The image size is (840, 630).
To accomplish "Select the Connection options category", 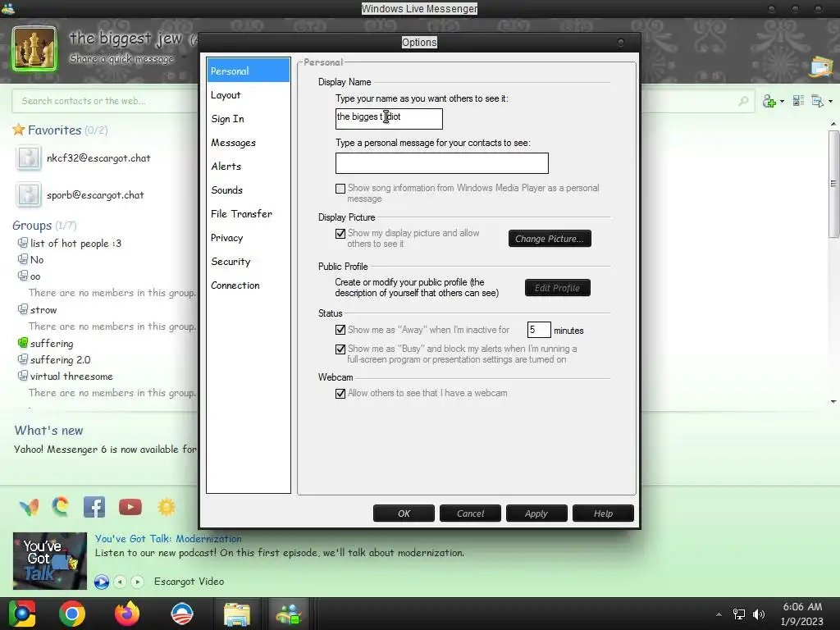I will 249,285.
